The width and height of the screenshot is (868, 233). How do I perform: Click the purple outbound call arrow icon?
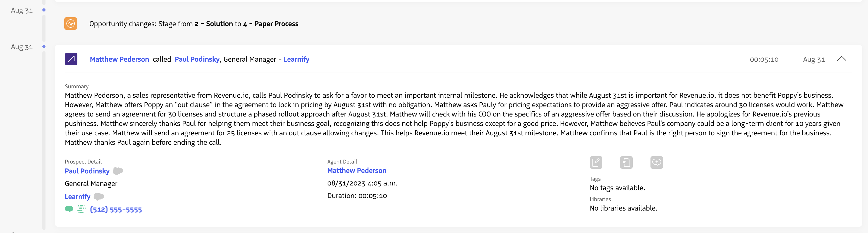click(71, 59)
